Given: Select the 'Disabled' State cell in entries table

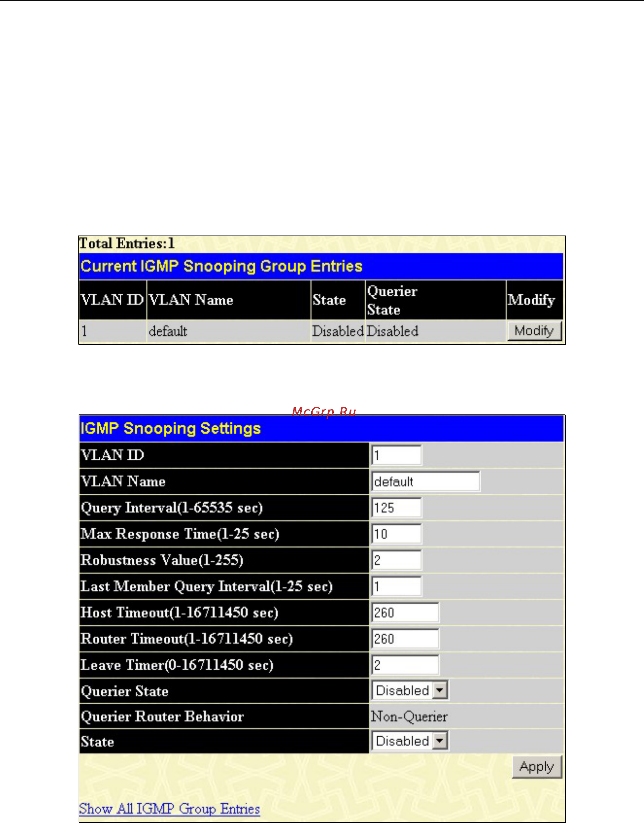Looking at the screenshot, I should [338, 331].
